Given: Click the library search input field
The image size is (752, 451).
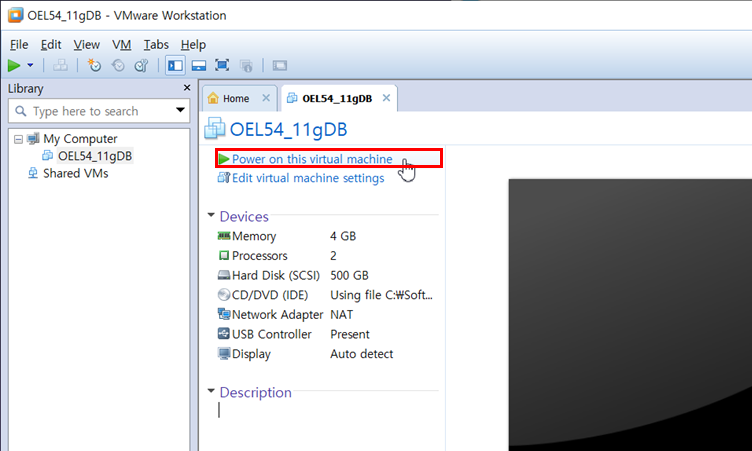Looking at the screenshot, I should [99, 111].
